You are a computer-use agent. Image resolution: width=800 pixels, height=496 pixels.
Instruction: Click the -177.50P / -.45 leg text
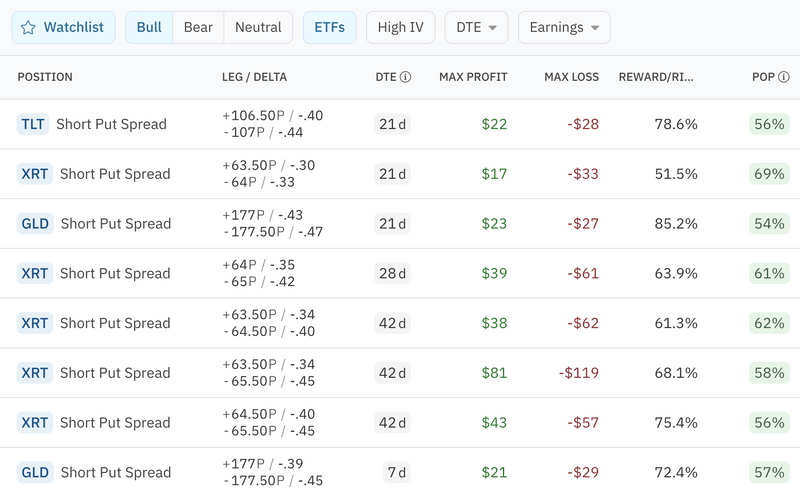pyautogui.click(x=273, y=481)
